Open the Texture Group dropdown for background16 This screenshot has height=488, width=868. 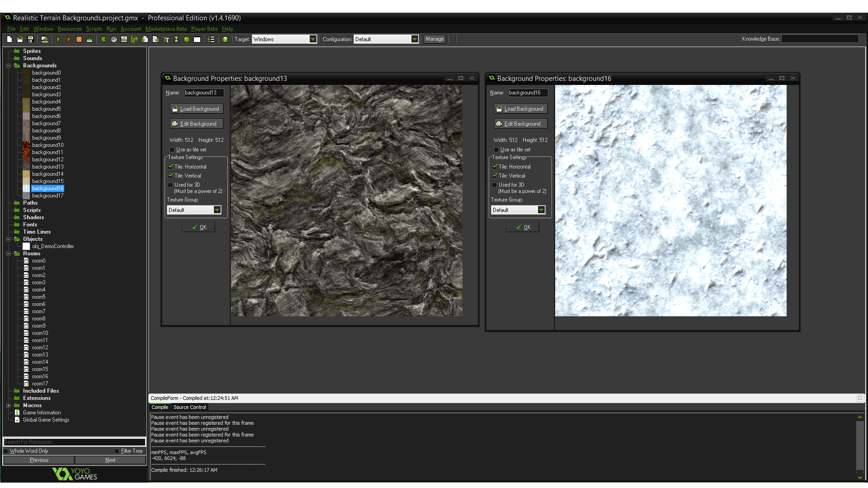[541, 210]
